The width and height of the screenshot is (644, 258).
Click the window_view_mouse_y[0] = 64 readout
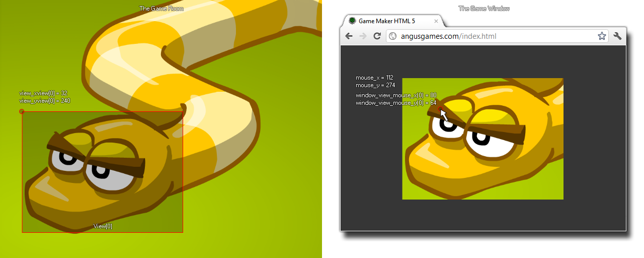point(396,103)
